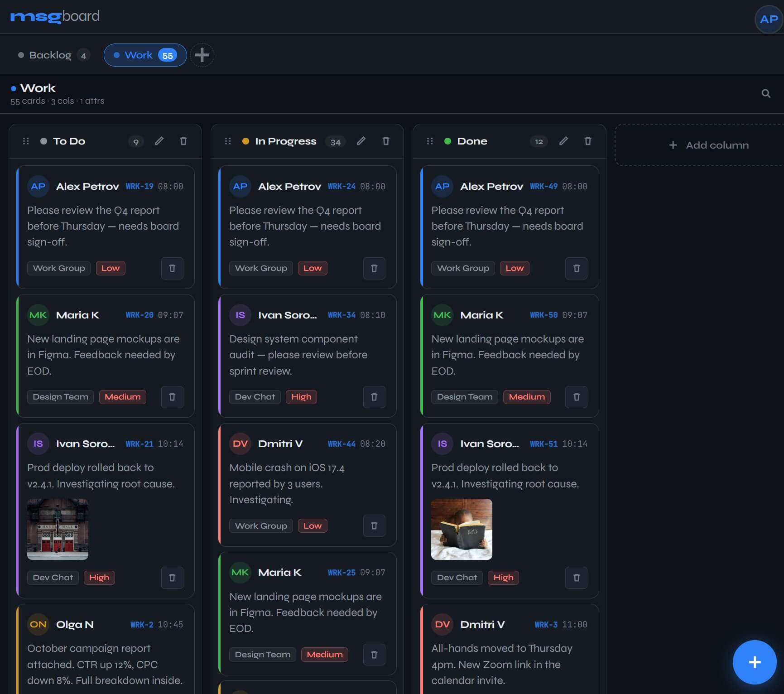
Task: View the child reading photo on WRK-51
Action: [462, 529]
